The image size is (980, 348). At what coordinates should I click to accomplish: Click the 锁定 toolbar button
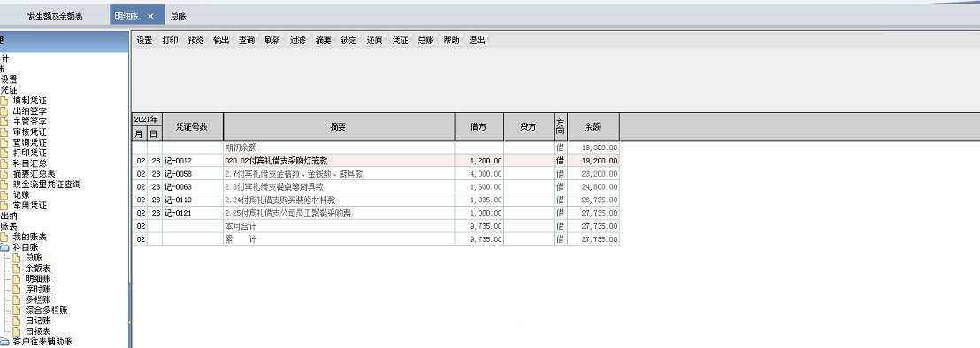pos(348,41)
